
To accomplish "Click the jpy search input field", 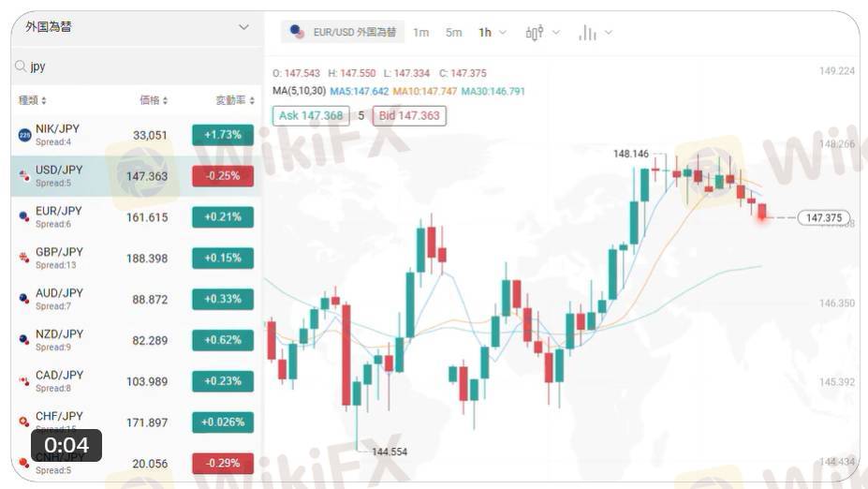I will pos(137,67).
